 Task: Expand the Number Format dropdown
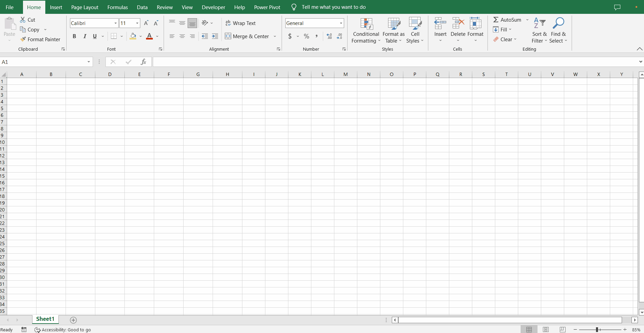click(340, 23)
